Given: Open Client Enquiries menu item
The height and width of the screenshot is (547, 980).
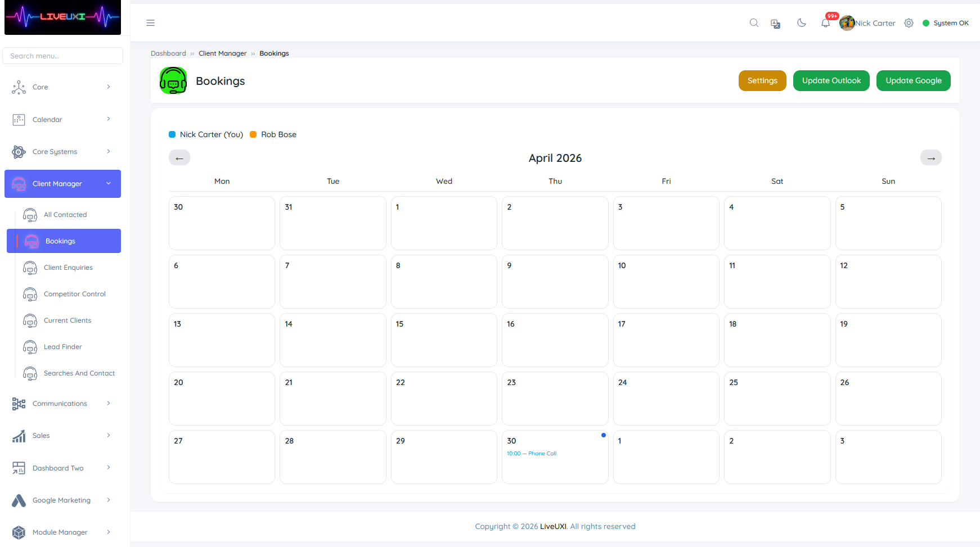Looking at the screenshot, I should (68, 268).
